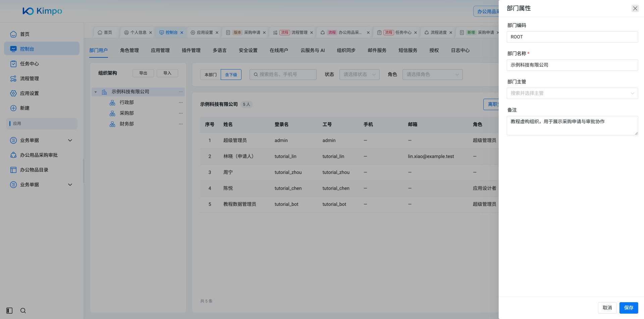
Task: Open the 首页 page tab
Action: point(105,33)
